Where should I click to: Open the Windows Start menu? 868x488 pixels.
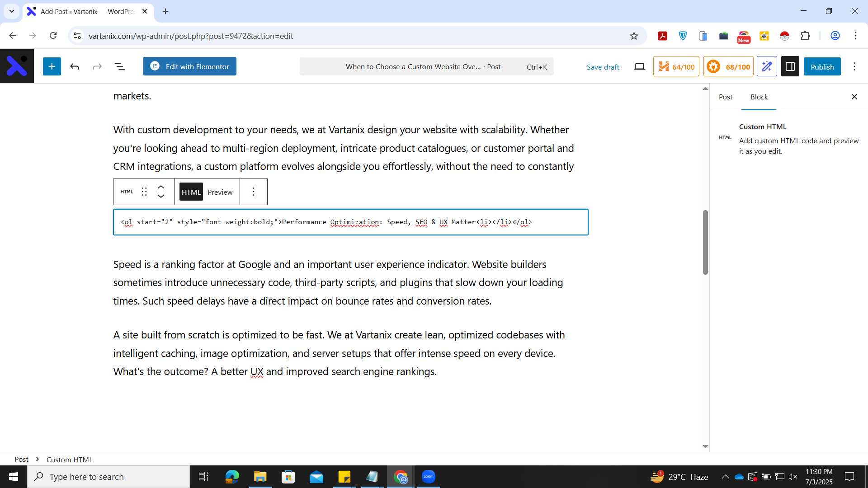[14, 477]
